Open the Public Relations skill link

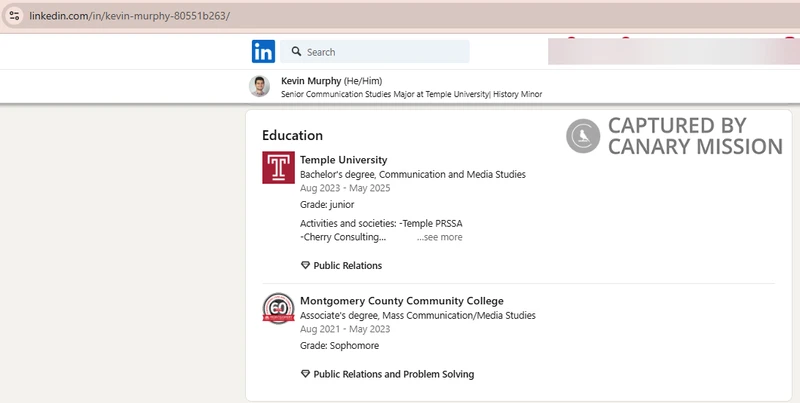347,265
